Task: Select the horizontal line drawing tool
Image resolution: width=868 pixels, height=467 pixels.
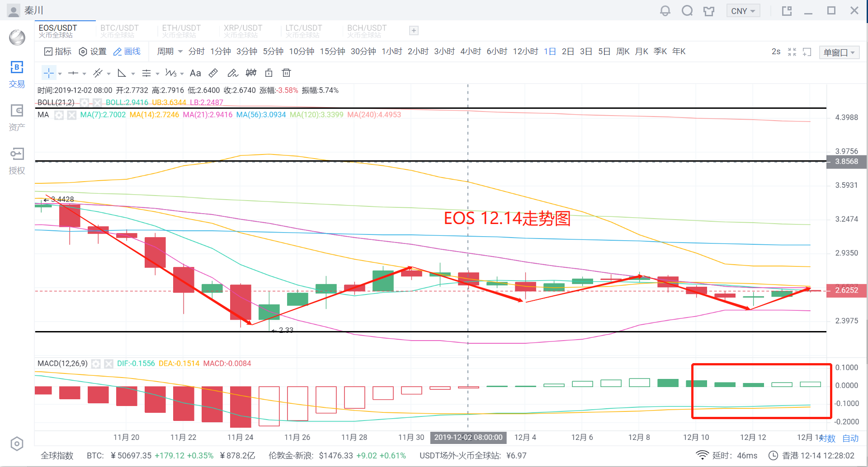Action: (x=73, y=73)
